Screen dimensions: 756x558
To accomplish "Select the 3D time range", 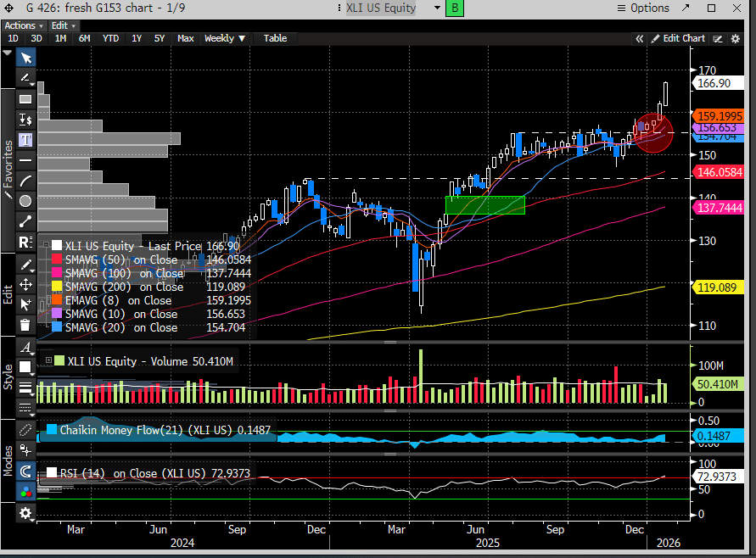I will [36, 38].
